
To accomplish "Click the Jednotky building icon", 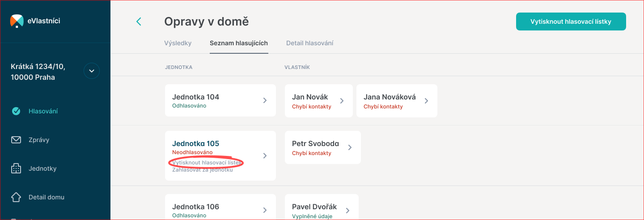I will (x=16, y=168).
